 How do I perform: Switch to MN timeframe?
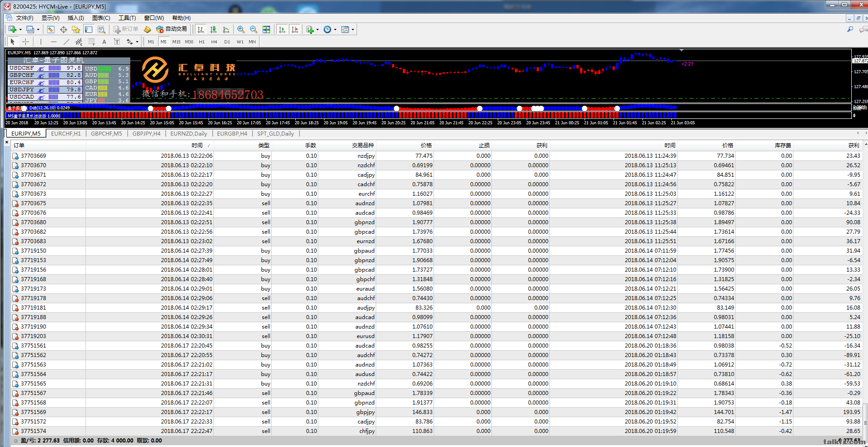[x=252, y=42]
